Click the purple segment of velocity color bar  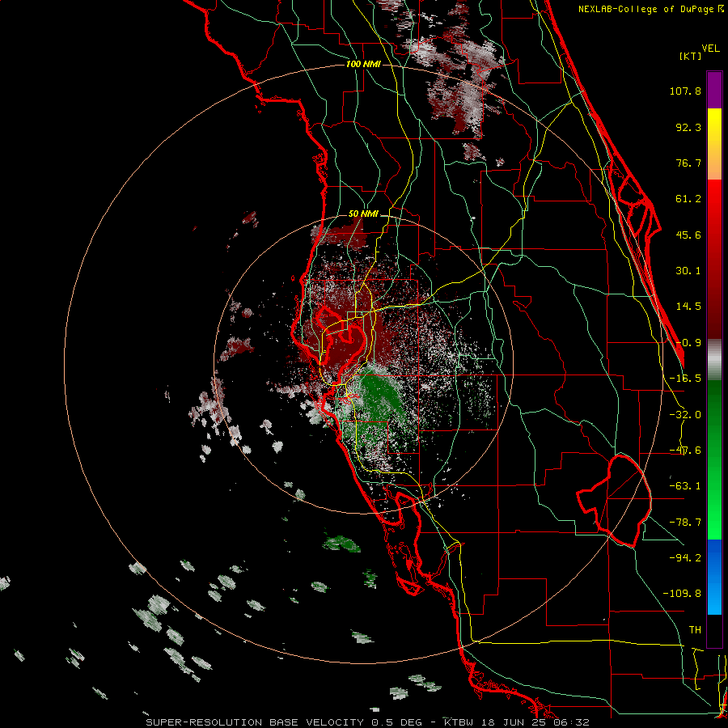(x=714, y=90)
